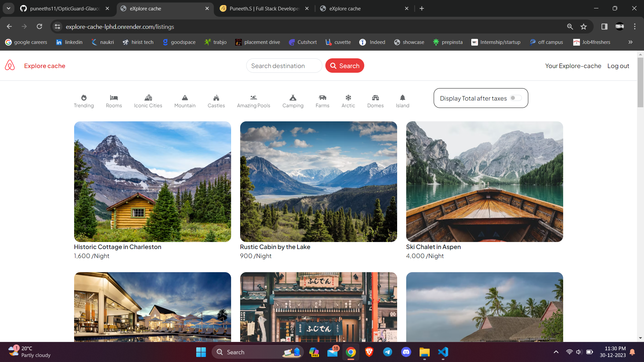Open the browser zoom magnifier icon
Viewport: 644px width, 362px height.
(x=570, y=26)
